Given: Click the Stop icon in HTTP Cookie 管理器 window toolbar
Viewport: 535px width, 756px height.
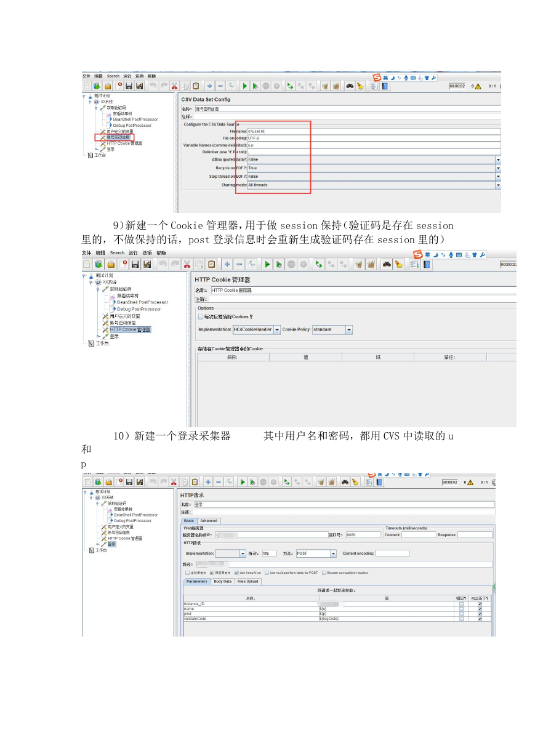Looking at the screenshot, I should coord(291,264).
